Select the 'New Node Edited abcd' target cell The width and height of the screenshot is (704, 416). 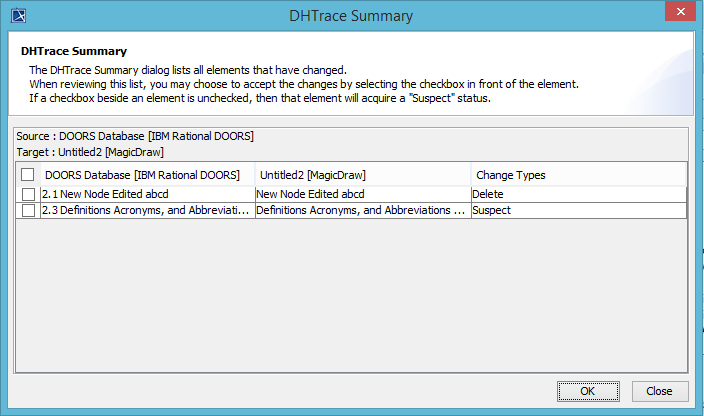[363, 194]
